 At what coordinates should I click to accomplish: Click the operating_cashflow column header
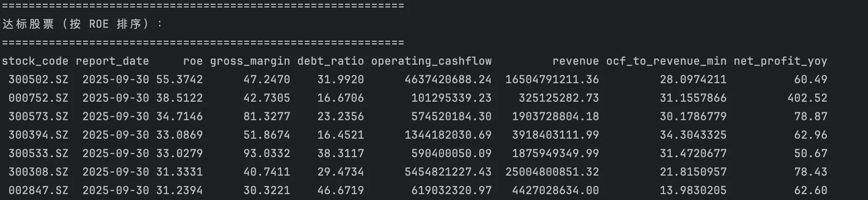(431, 61)
